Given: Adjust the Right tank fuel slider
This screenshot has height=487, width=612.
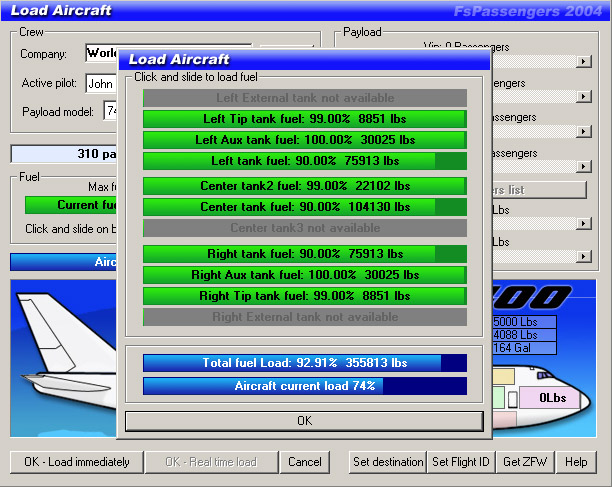Looking at the screenshot, I should point(305,254).
